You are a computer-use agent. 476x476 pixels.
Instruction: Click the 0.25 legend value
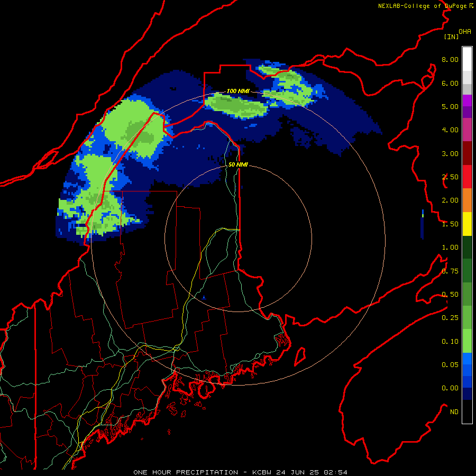[450, 318]
